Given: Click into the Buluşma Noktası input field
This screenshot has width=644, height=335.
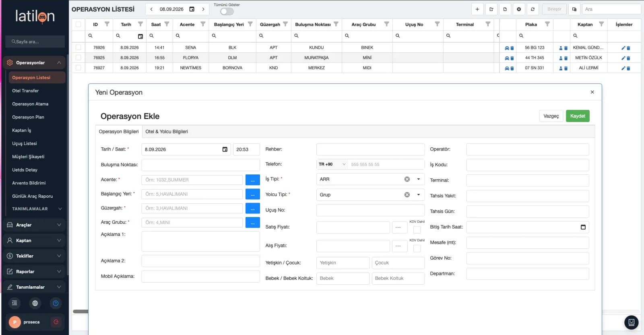Looking at the screenshot, I should [x=200, y=165].
